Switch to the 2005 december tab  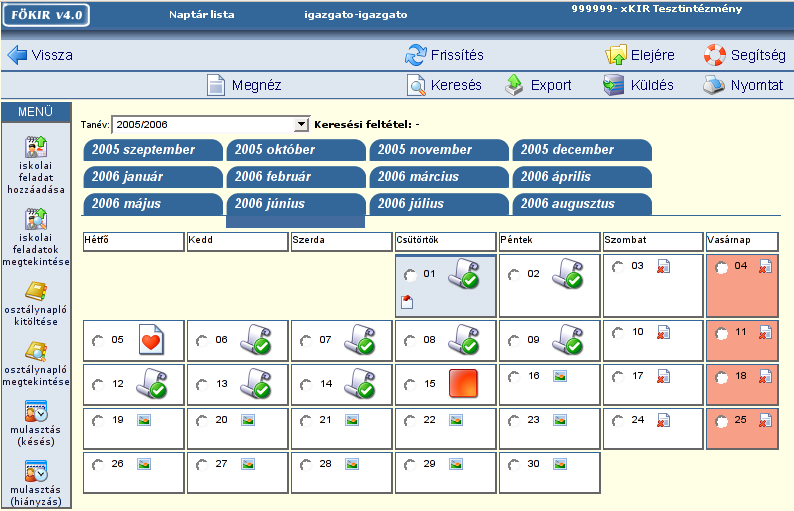coord(582,150)
